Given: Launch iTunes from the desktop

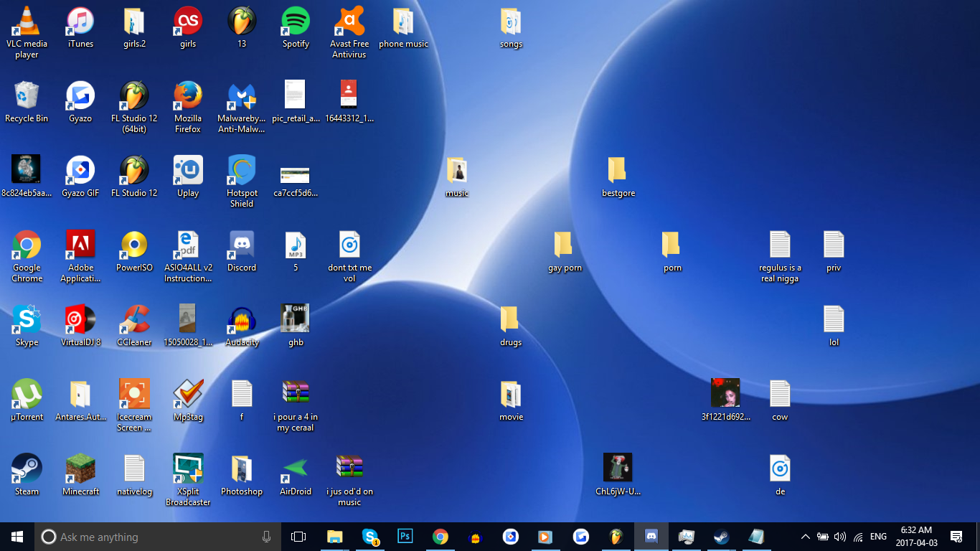Looking at the screenshot, I should (80, 27).
